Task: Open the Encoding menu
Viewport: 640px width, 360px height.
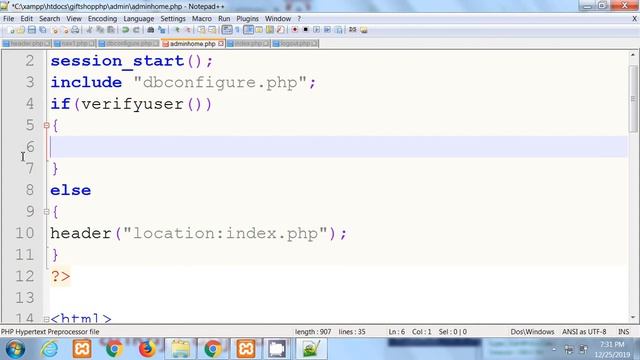Action: 102,19
